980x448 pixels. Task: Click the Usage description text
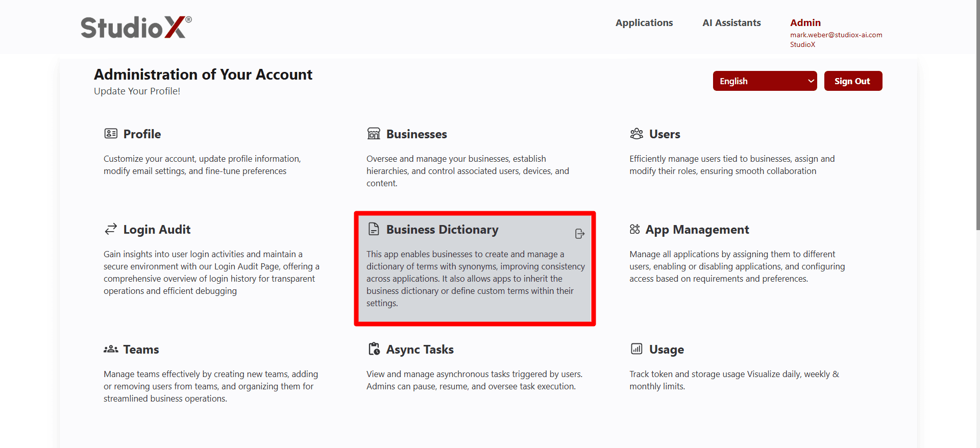click(734, 380)
